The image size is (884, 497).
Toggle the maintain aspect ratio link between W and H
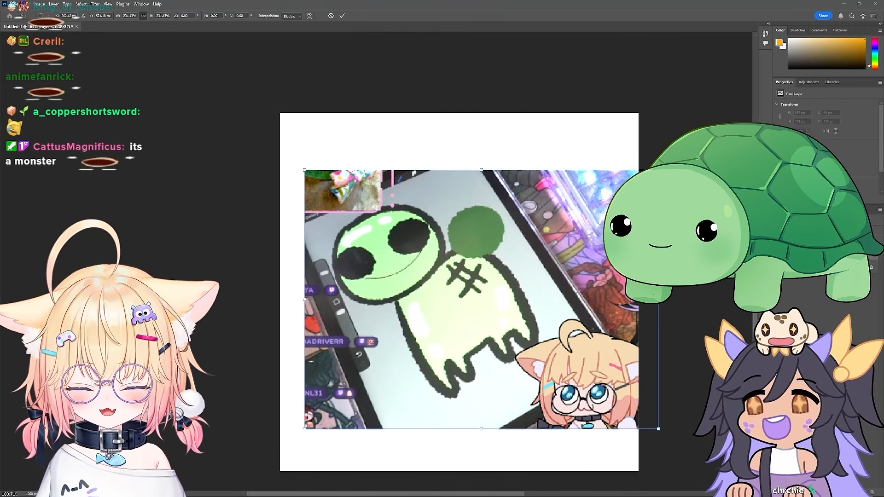point(143,16)
